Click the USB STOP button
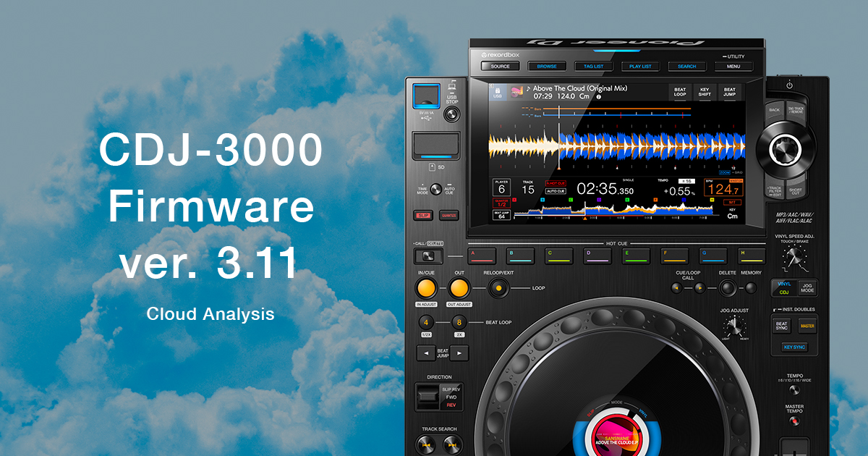The width and height of the screenshot is (868, 456). [x=452, y=114]
